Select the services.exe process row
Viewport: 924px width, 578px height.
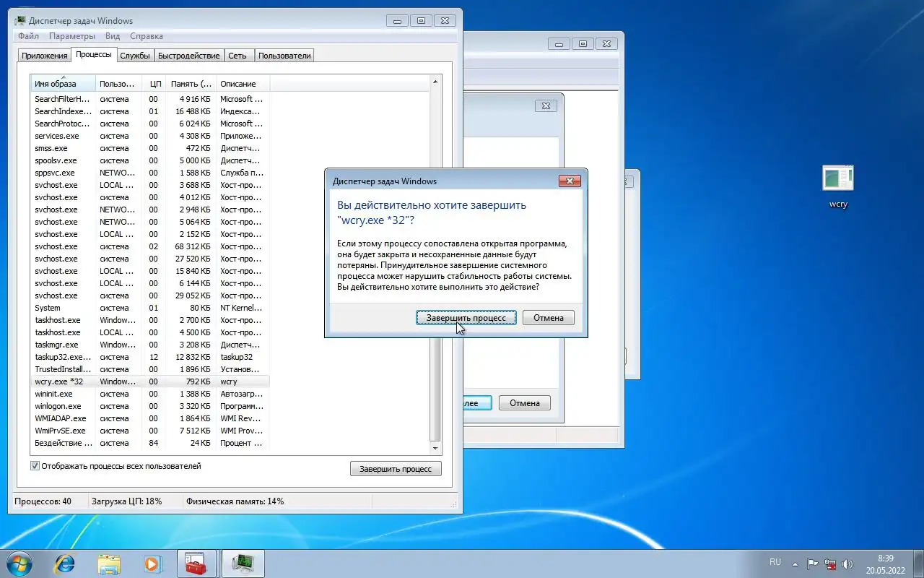coord(150,136)
